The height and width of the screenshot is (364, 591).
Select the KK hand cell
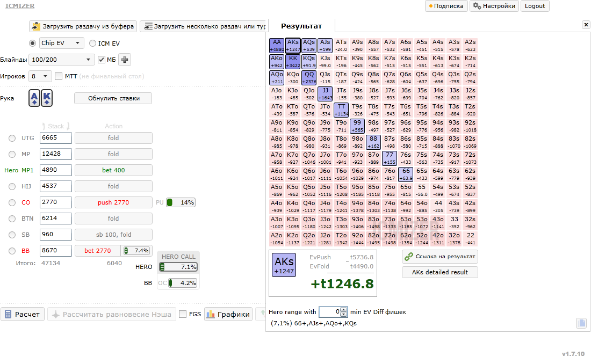(293, 61)
